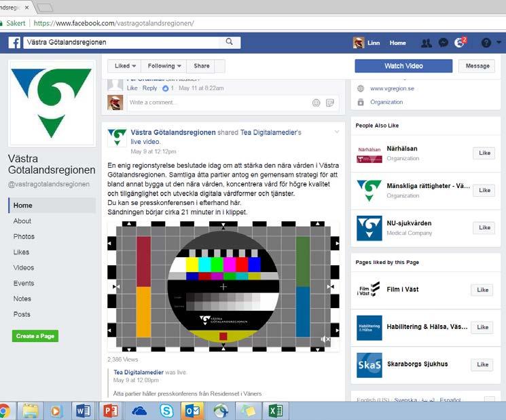
Task: Like the Skaraborgs Sjukhus page
Action: (482, 365)
